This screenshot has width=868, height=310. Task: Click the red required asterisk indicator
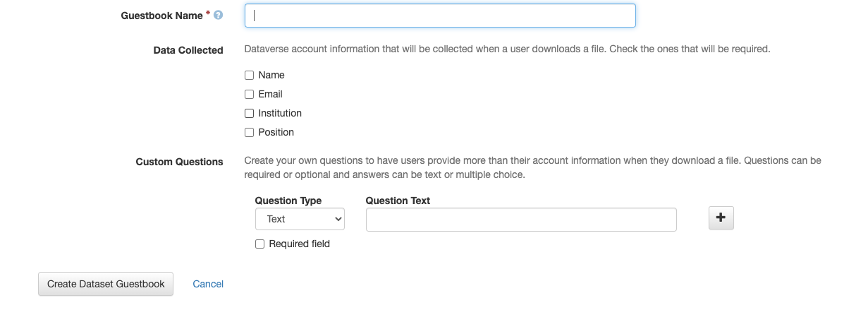[208, 13]
